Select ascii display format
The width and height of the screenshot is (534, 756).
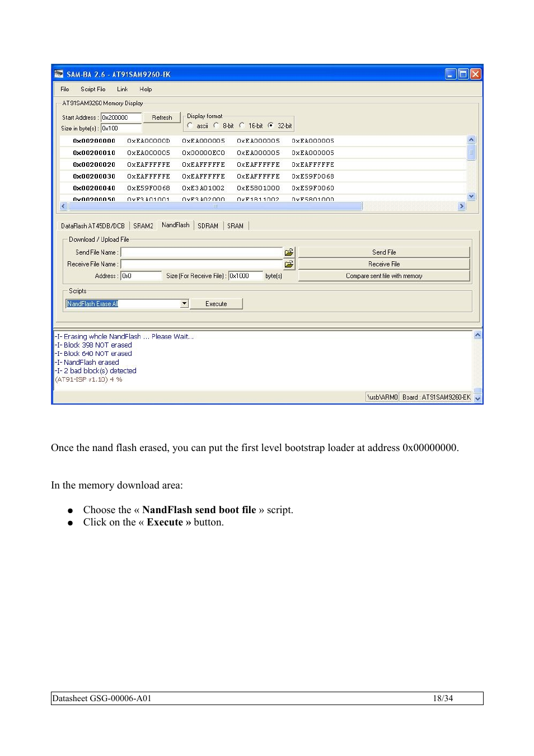[190, 125]
